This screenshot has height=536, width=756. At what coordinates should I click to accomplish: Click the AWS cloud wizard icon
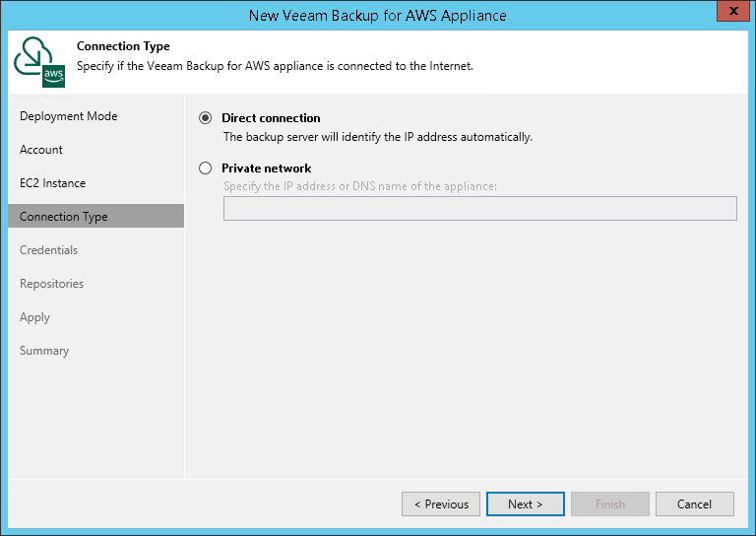click(x=36, y=63)
